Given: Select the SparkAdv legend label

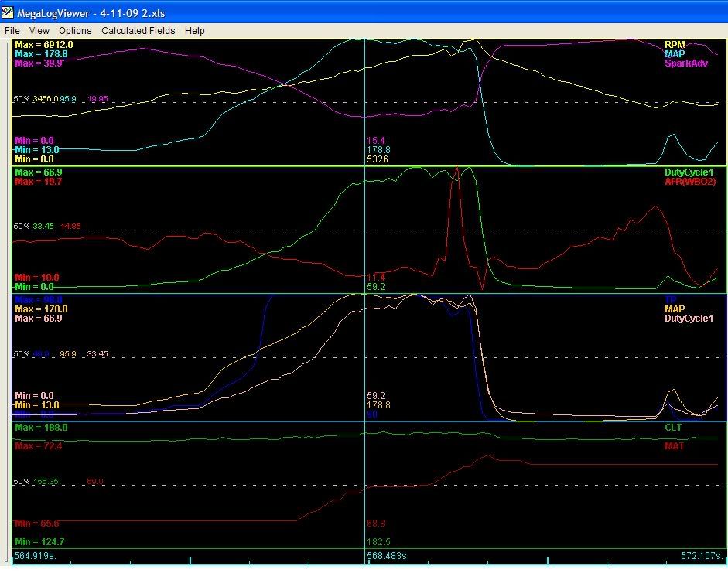Looking at the screenshot, I should [x=686, y=63].
